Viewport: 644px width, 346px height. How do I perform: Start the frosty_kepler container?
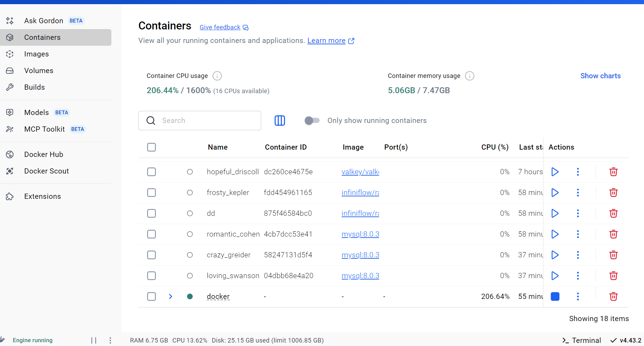[x=555, y=193]
